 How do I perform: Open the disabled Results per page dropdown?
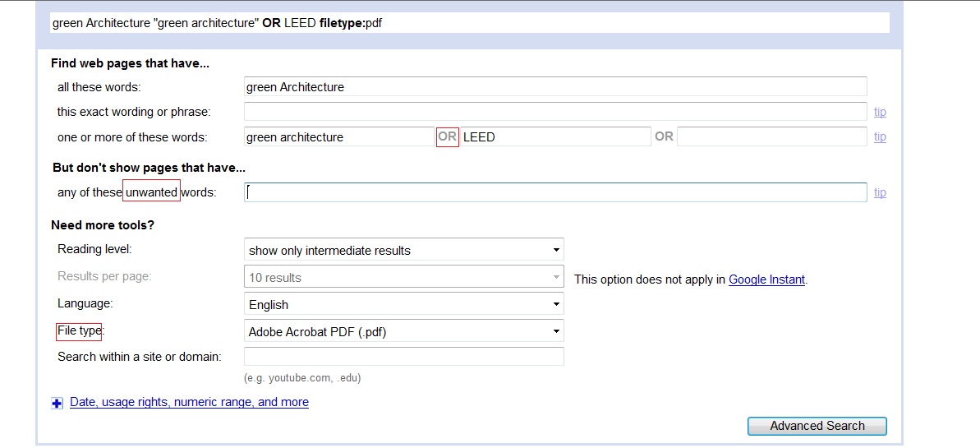point(404,278)
